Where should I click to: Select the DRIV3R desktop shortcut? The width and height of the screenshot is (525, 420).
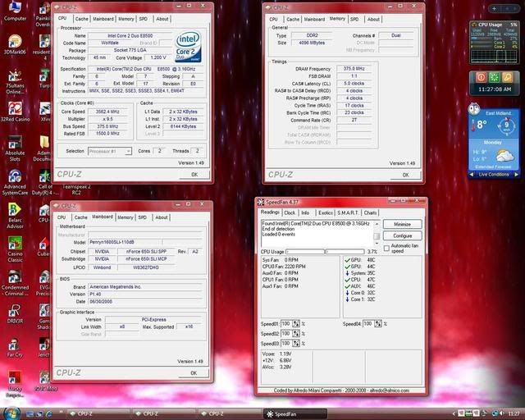click(x=15, y=314)
